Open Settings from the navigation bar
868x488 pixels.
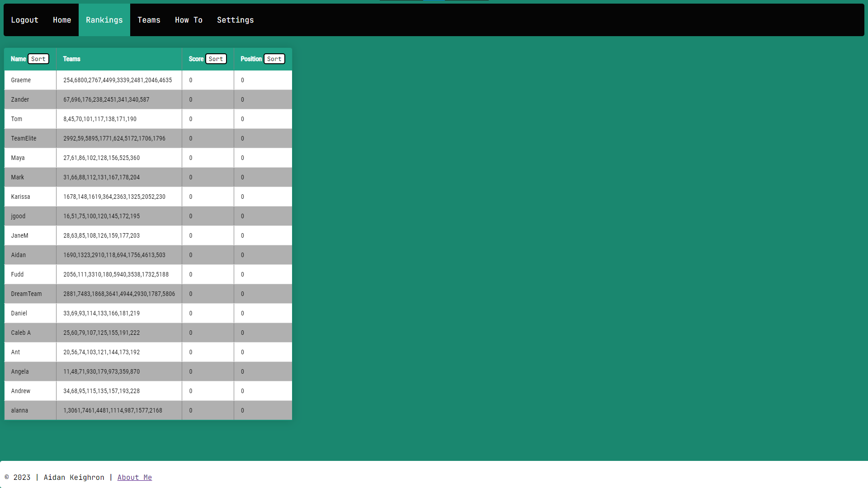point(235,20)
